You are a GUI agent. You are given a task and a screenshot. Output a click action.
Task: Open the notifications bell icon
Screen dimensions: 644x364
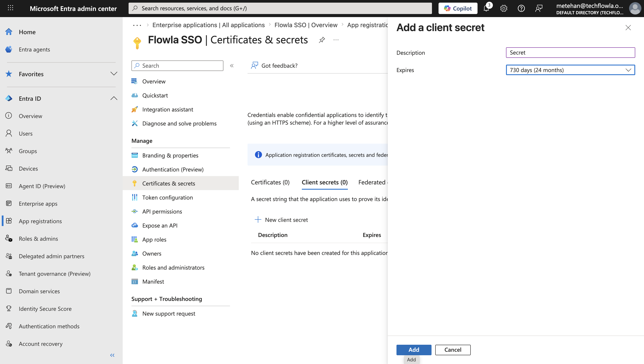point(486,8)
